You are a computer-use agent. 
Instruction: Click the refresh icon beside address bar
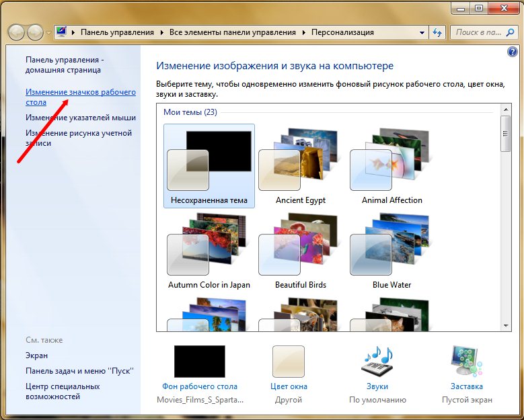(438, 32)
